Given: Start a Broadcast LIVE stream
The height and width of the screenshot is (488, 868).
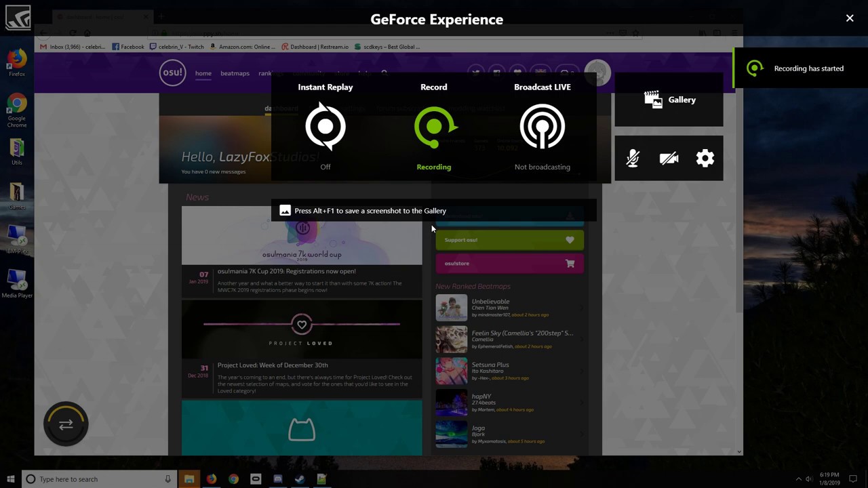Looking at the screenshot, I should [x=542, y=127].
